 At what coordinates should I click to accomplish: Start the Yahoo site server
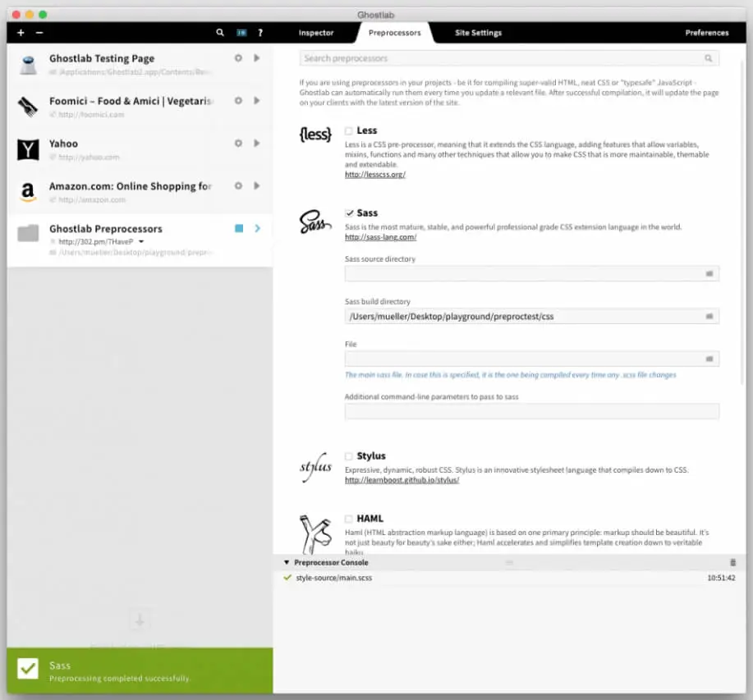click(x=257, y=144)
